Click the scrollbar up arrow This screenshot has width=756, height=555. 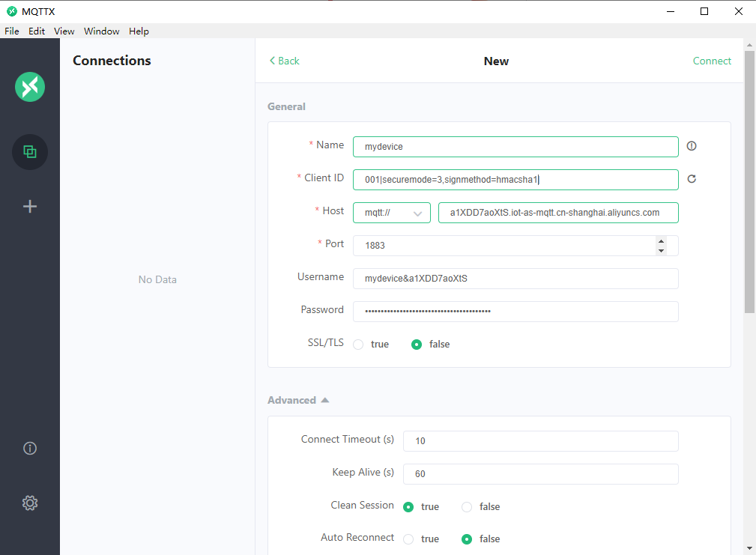pyautogui.click(x=749, y=45)
